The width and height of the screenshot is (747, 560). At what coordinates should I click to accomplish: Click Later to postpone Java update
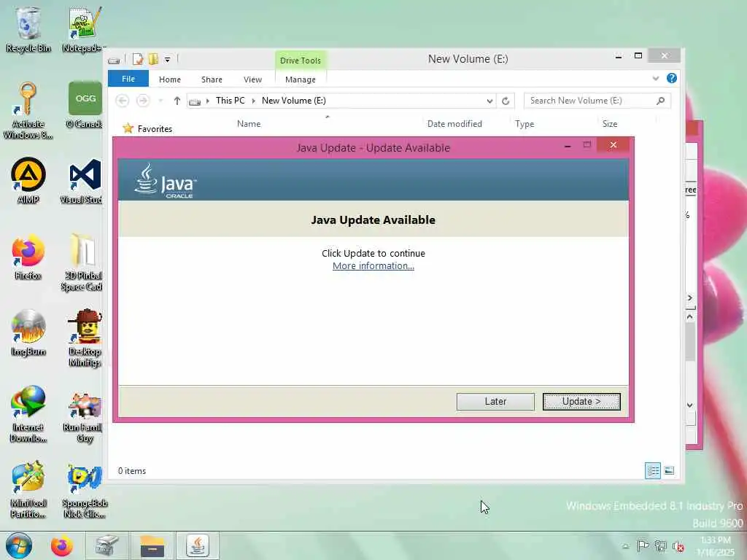(495, 402)
